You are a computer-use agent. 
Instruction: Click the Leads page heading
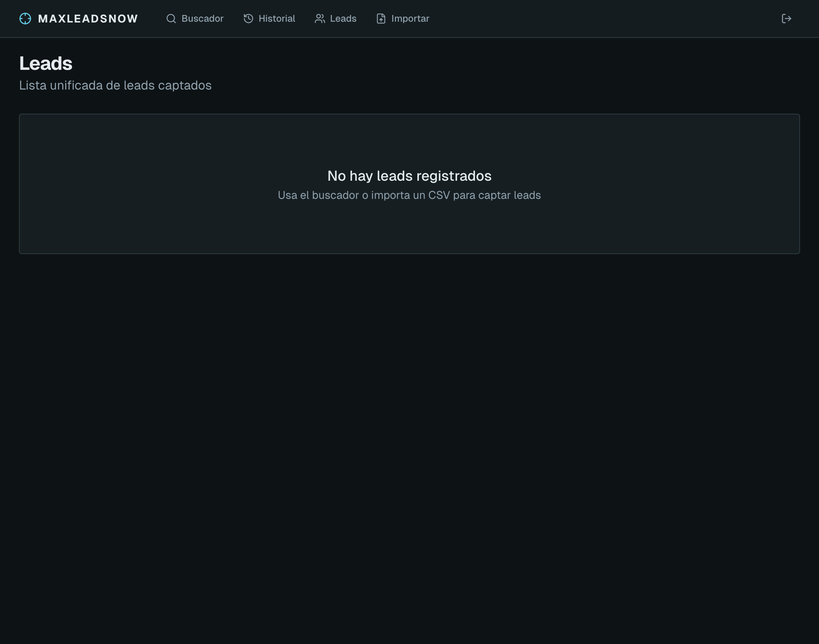46,64
